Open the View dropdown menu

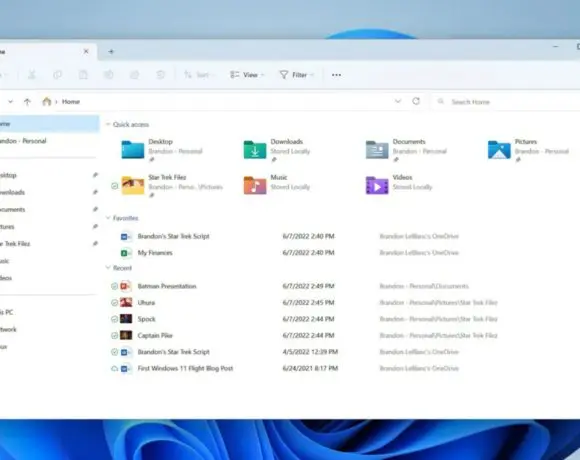tap(247, 75)
